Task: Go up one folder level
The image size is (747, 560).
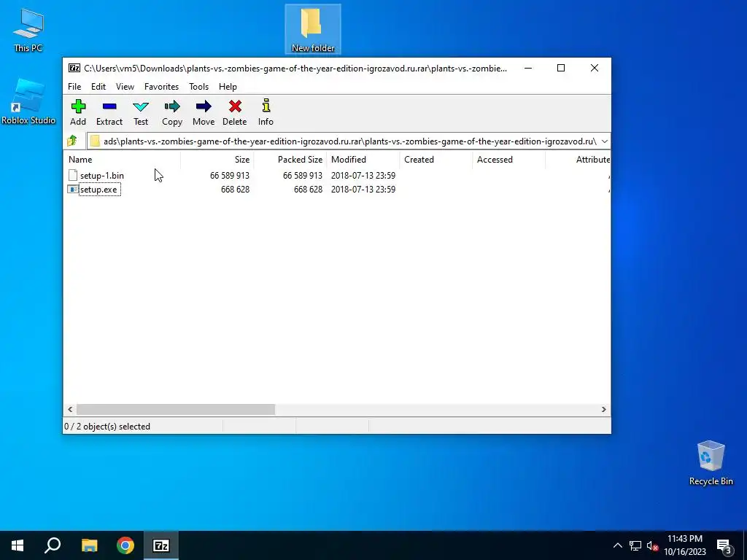Action: [x=72, y=141]
